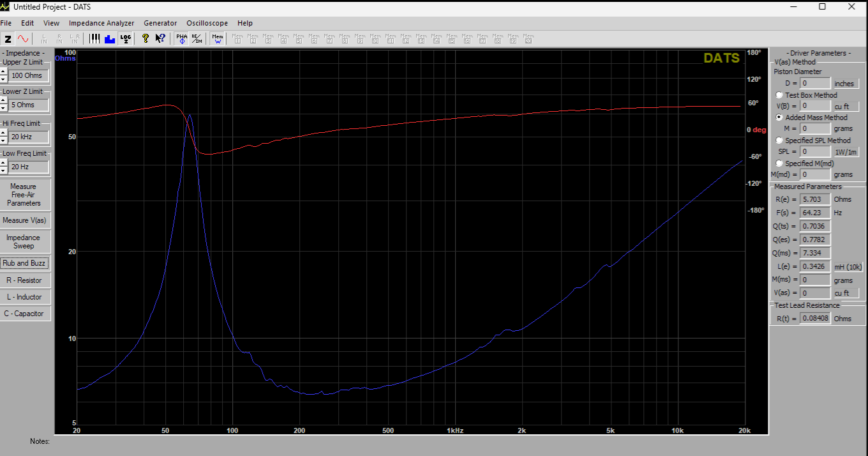Increase Hi Freq Limit with up arrow
868x456 pixels.
[3, 133]
